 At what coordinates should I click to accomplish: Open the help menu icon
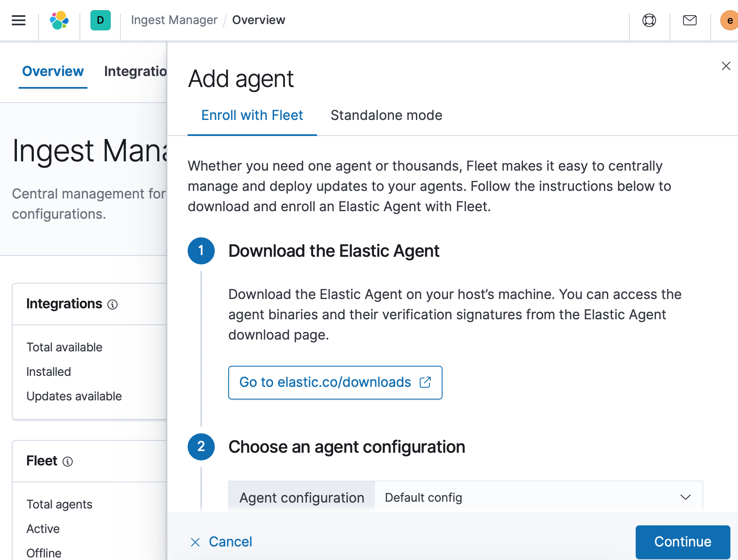pos(649,20)
